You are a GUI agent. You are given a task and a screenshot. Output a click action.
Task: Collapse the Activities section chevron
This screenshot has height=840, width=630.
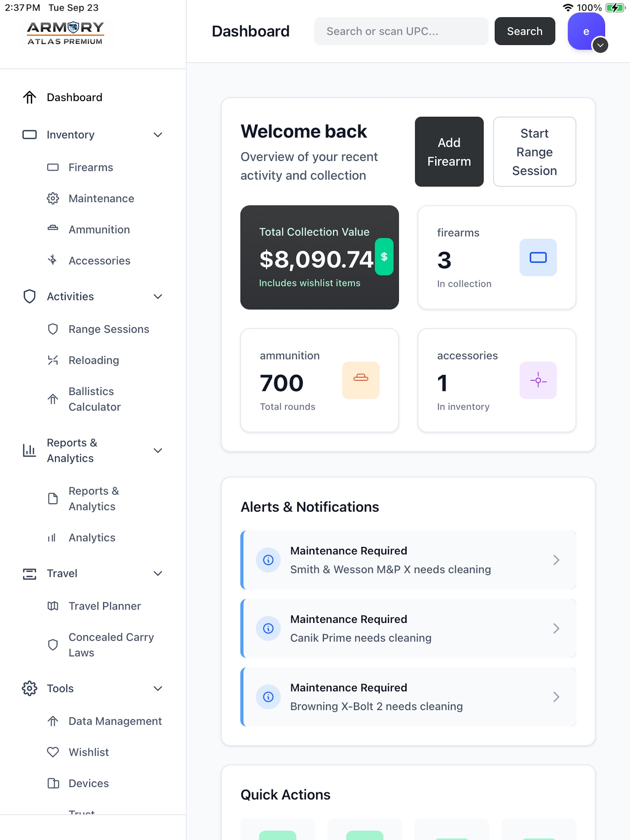(158, 297)
